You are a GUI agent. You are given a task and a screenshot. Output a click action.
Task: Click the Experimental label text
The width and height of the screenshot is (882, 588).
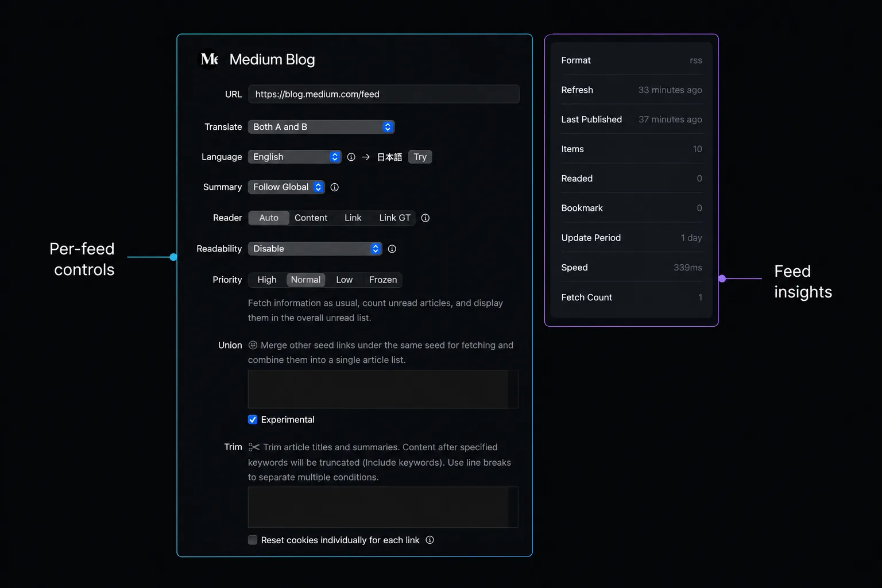288,420
